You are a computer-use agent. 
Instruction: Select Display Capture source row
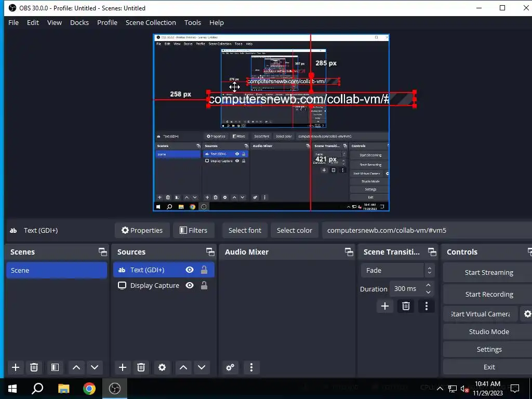tap(164, 285)
